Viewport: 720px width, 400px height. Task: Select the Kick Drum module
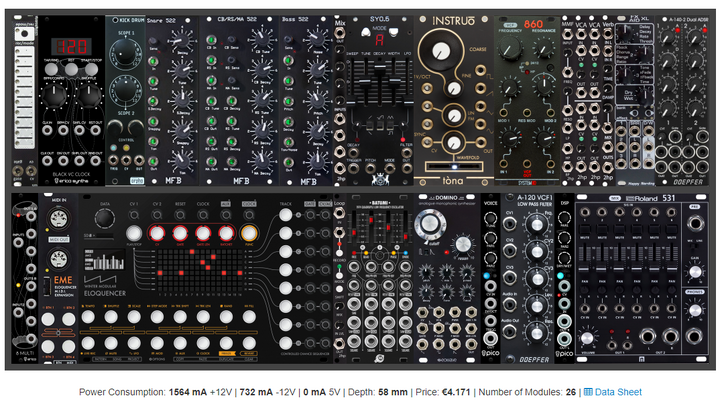click(x=125, y=101)
